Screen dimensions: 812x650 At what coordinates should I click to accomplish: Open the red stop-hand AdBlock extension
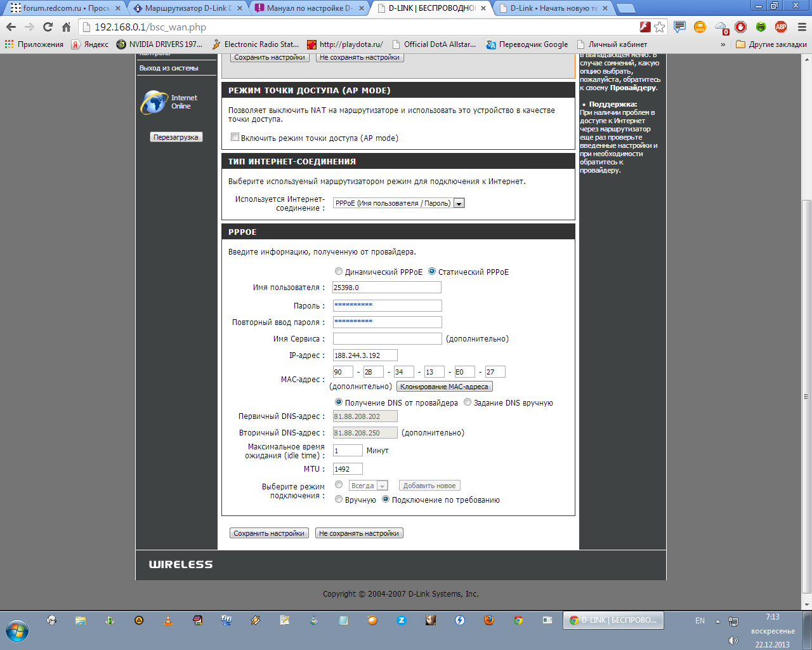pos(740,27)
